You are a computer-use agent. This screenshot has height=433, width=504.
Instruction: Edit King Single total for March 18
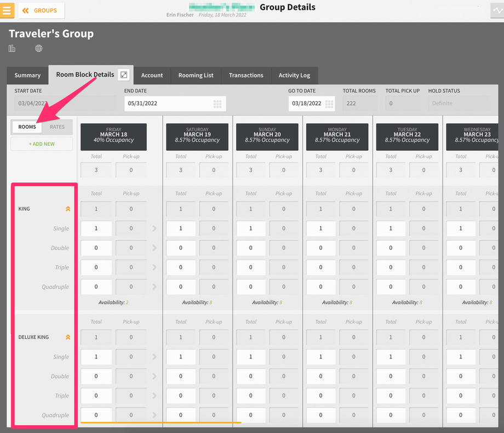pos(96,229)
